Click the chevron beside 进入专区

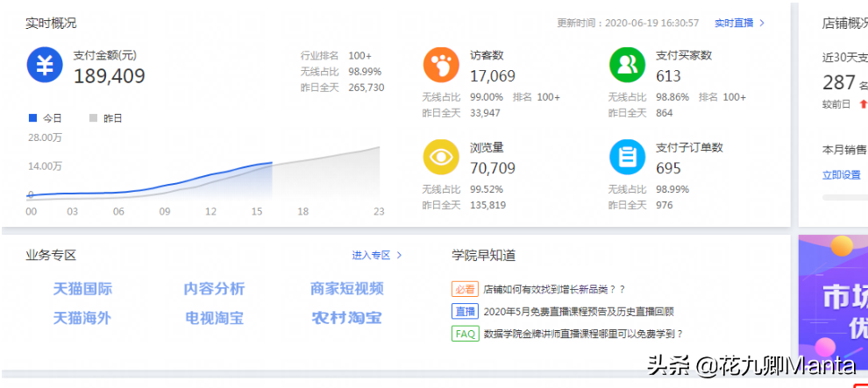point(399,256)
